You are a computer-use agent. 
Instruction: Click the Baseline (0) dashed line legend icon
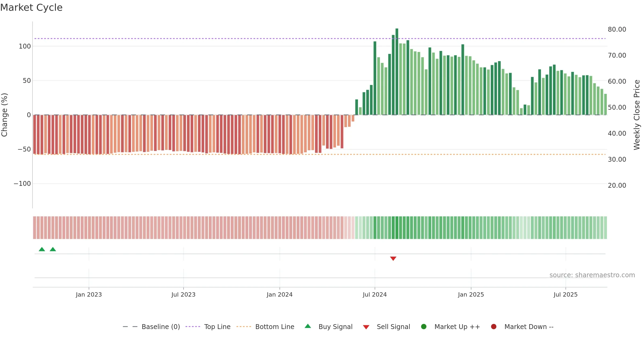pyautogui.click(x=130, y=327)
